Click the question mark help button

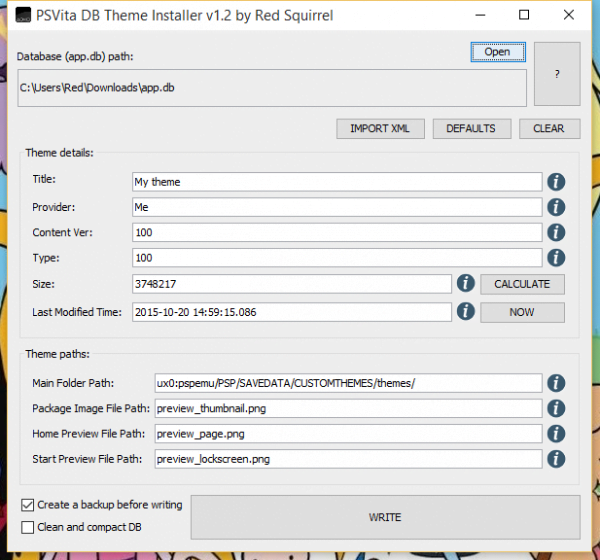point(557,74)
